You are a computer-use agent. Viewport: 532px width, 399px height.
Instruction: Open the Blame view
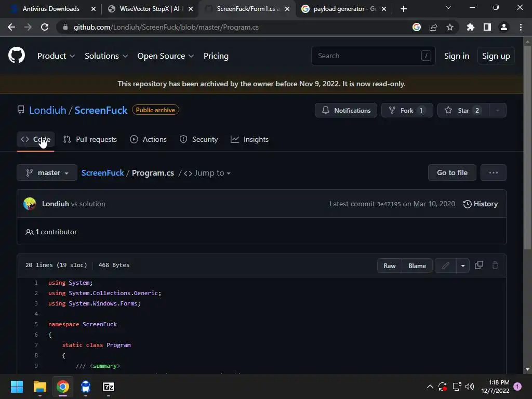417,265
